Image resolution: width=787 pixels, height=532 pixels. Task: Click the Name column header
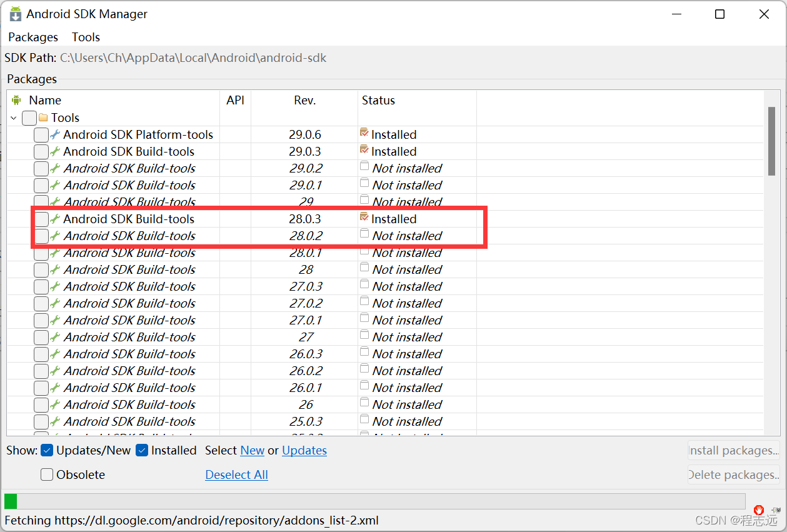click(x=45, y=100)
